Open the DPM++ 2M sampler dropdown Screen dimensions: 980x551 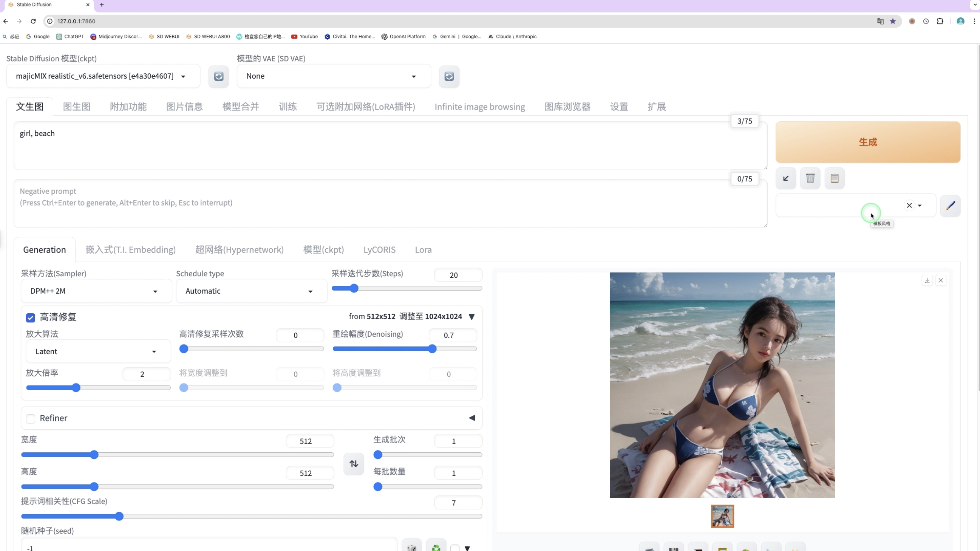point(96,291)
